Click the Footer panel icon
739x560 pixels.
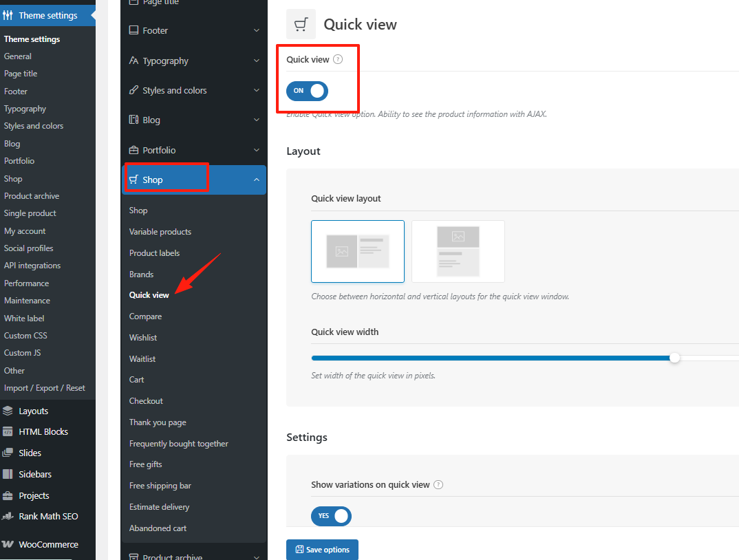134,30
